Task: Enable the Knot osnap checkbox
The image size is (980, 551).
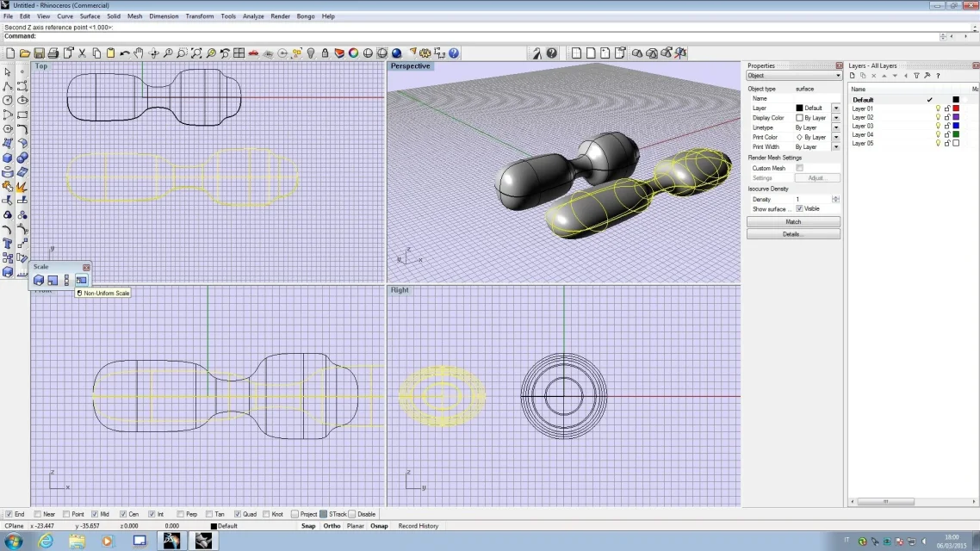Action: (266, 514)
